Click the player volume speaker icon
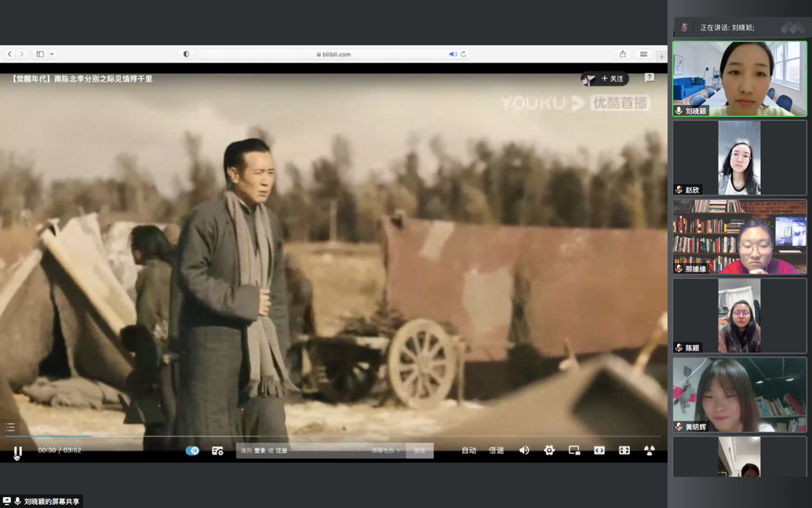The image size is (812, 508). [x=524, y=451]
